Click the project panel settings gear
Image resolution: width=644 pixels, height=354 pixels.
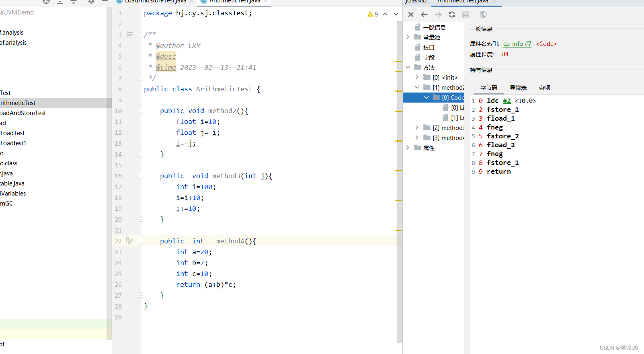91,2
